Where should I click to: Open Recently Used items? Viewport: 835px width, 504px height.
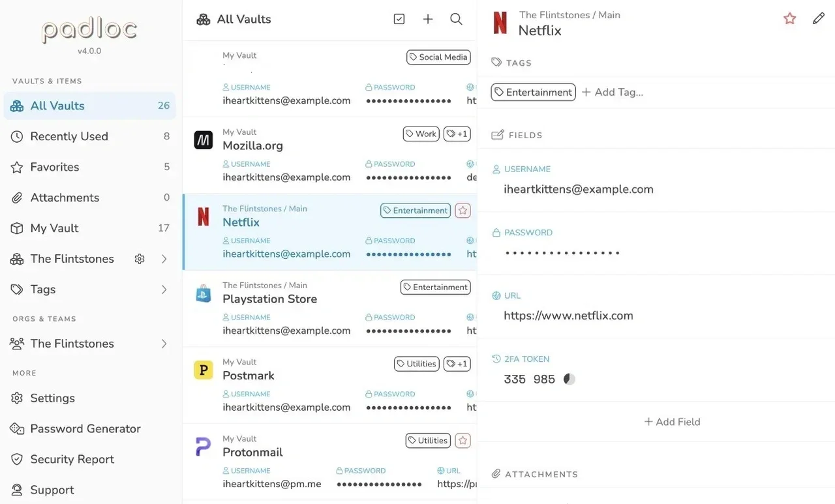pyautogui.click(x=90, y=136)
